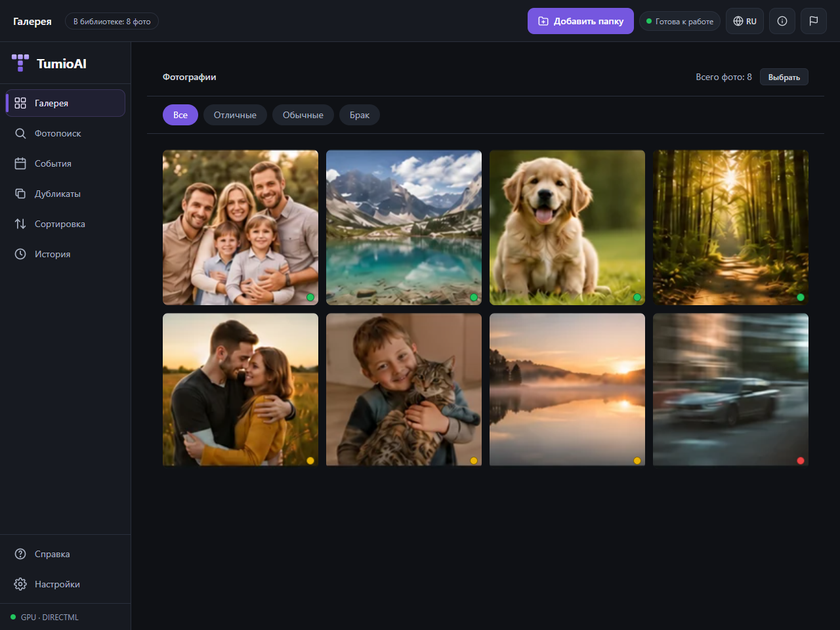Click the Help question mark icon
The image size is (840, 630).
(20, 554)
